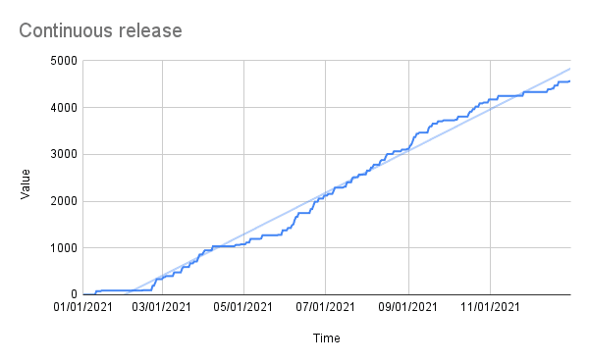Click the 0 y-axis label
Viewport: 589px width, 364px height.
pyautogui.click(x=74, y=294)
